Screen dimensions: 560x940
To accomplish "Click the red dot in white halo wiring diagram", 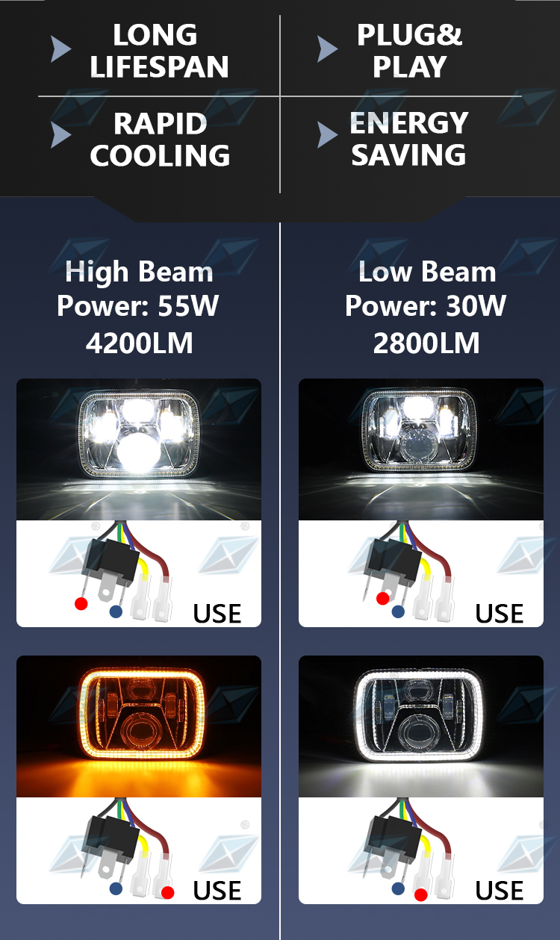I will [x=421, y=894].
